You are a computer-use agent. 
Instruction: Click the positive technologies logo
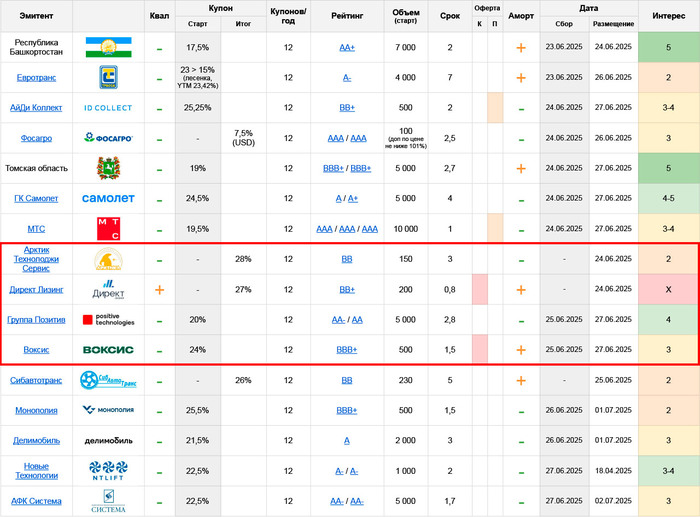click(x=108, y=320)
